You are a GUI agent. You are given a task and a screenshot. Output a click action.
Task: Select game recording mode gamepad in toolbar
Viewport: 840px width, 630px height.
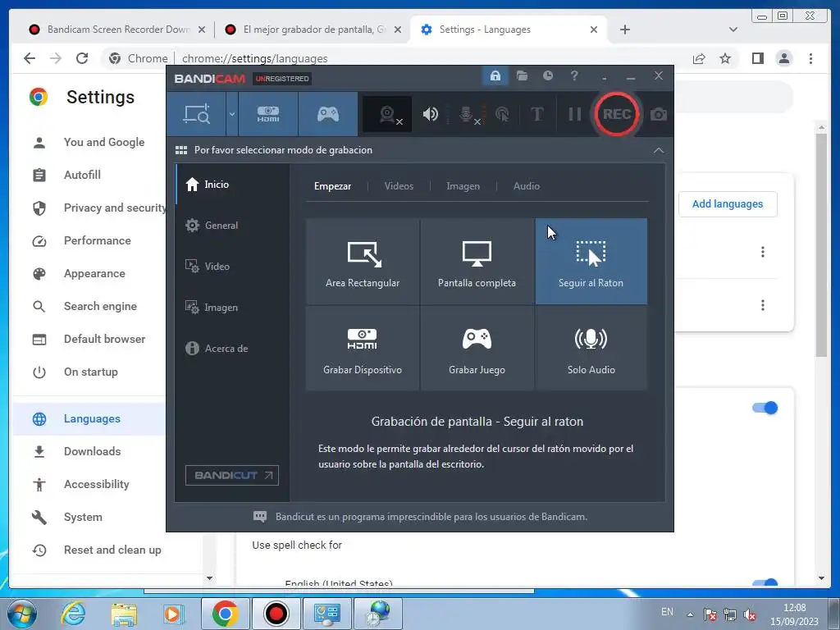tap(328, 113)
